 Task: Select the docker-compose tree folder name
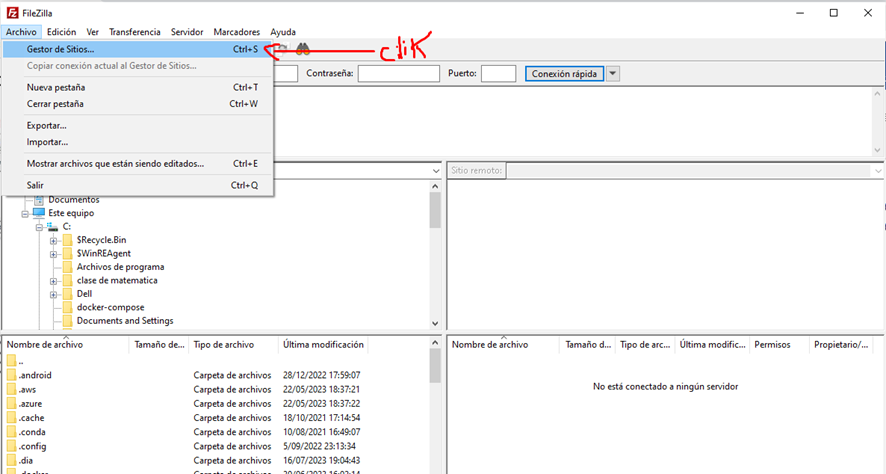111,307
